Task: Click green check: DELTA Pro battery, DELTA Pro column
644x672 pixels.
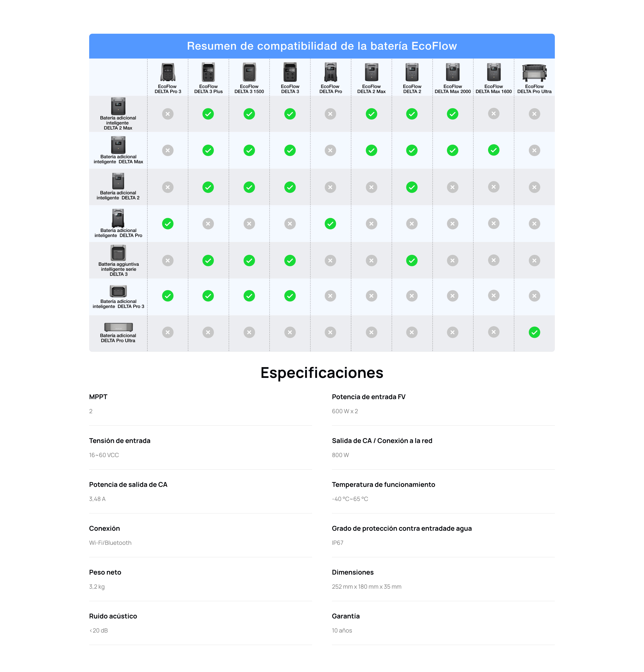Action: [330, 224]
